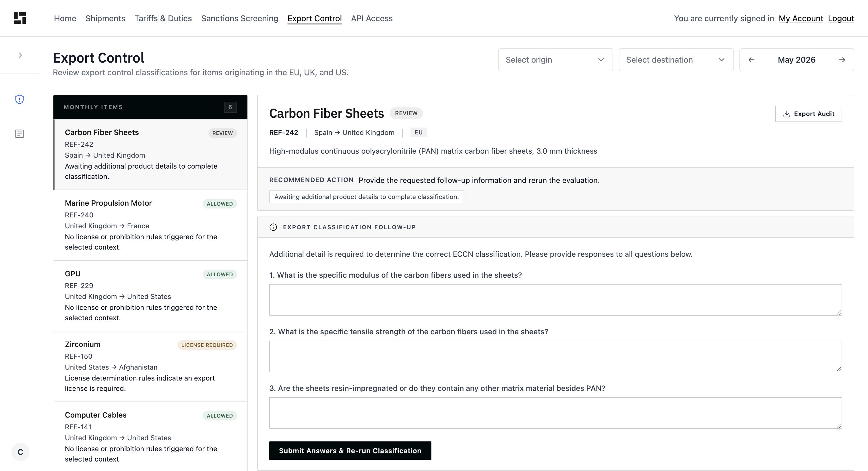Click the company logo icon

point(20,18)
